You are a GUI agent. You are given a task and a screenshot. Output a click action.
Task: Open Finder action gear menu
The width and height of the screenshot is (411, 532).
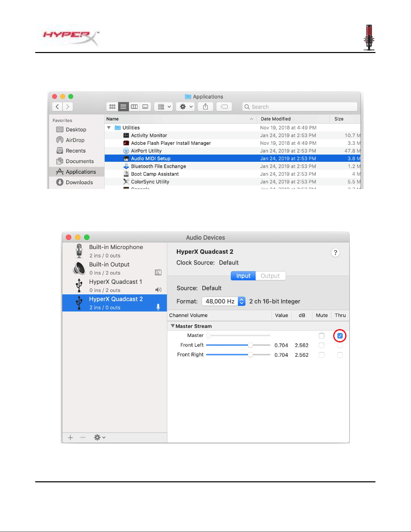tap(186, 107)
